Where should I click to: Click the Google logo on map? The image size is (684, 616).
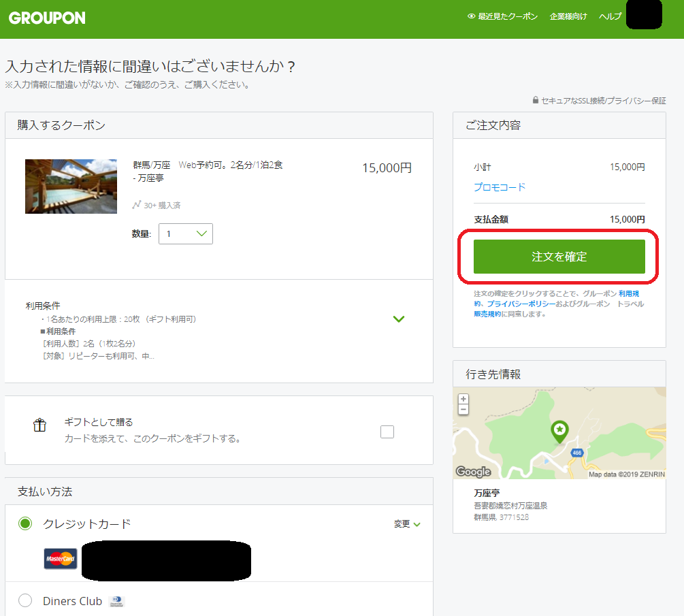(473, 472)
